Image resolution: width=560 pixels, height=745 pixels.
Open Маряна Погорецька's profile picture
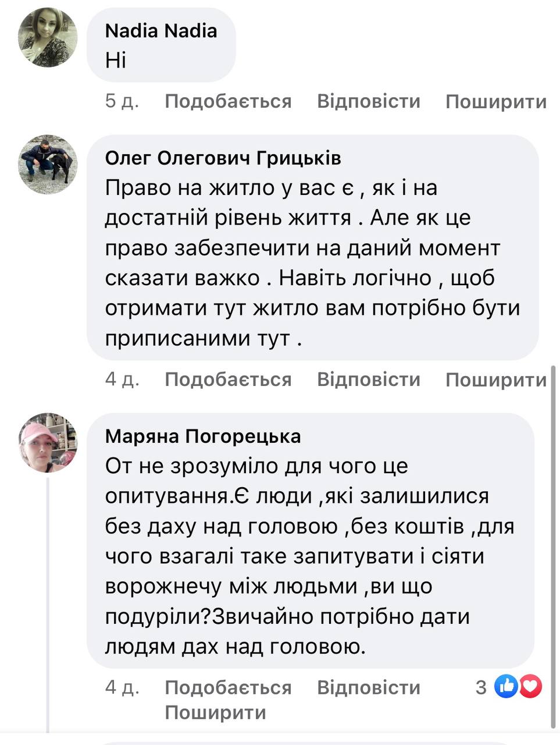(48, 443)
